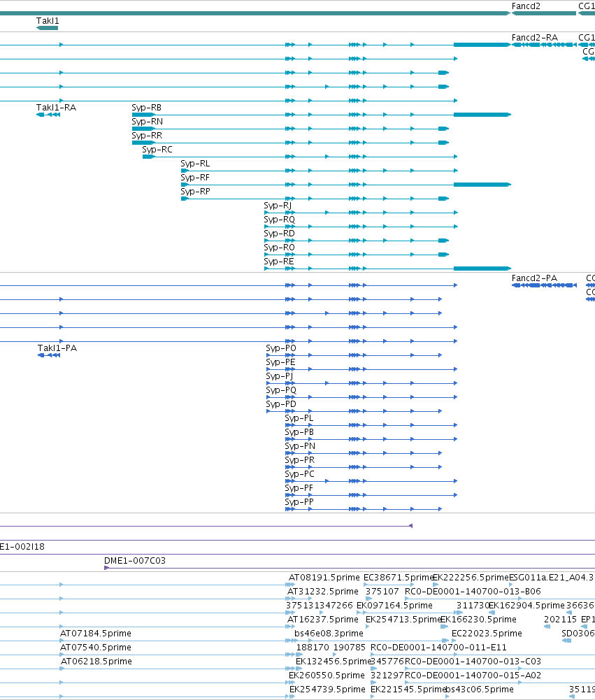Select the Syp-PJ protein label

[x=280, y=376]
